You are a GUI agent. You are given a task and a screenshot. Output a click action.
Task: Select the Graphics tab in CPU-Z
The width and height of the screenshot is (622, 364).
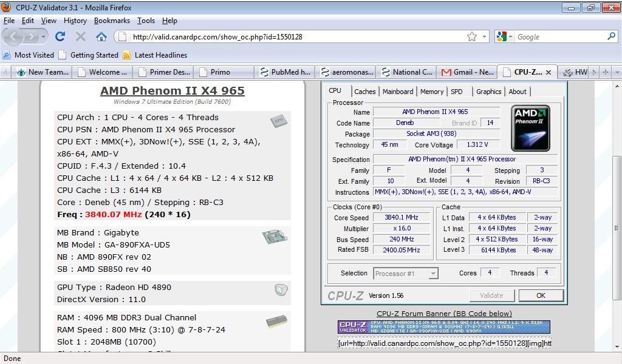[x=489, y=92]
